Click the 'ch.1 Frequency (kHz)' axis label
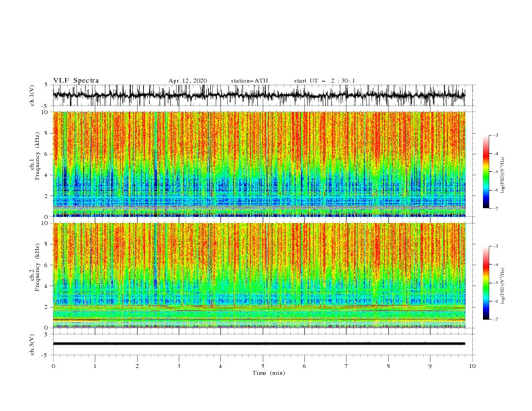This screenshot has width=532, height=411. click(x=35, y=155)
